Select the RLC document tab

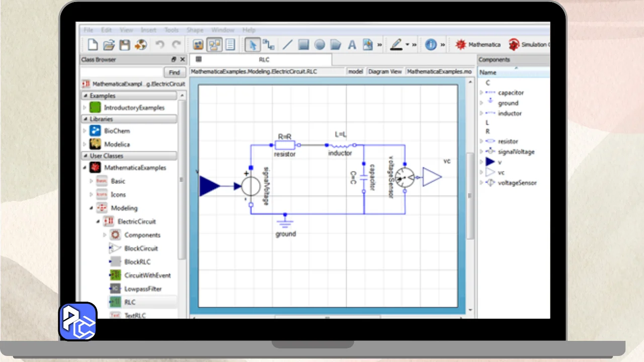click(261, 59)
